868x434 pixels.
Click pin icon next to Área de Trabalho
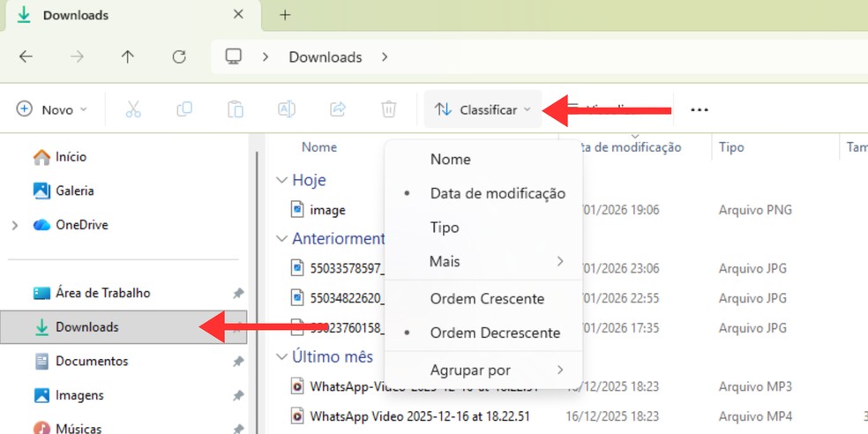pyautogui.click(x=237, y=294)
